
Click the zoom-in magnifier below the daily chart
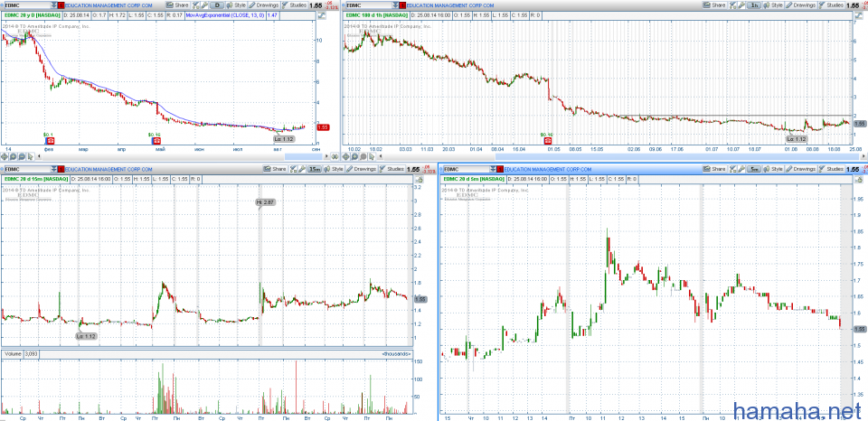tap(14, 156)
